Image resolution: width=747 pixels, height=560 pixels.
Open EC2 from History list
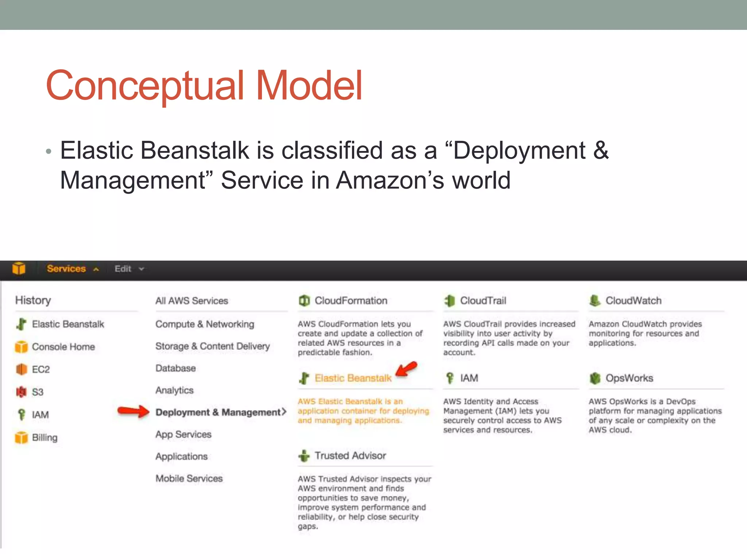pyautogui.click(x=40, y=369)
